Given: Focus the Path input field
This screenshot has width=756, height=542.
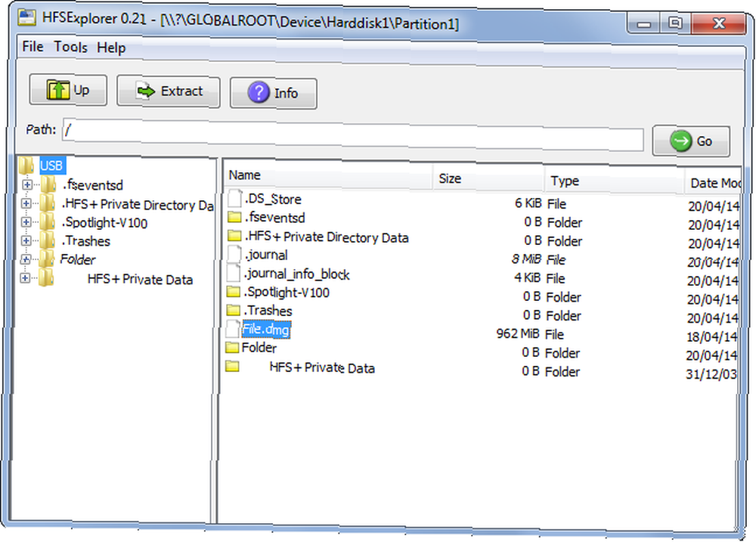Looking at the screenshot, I should 352,135.
